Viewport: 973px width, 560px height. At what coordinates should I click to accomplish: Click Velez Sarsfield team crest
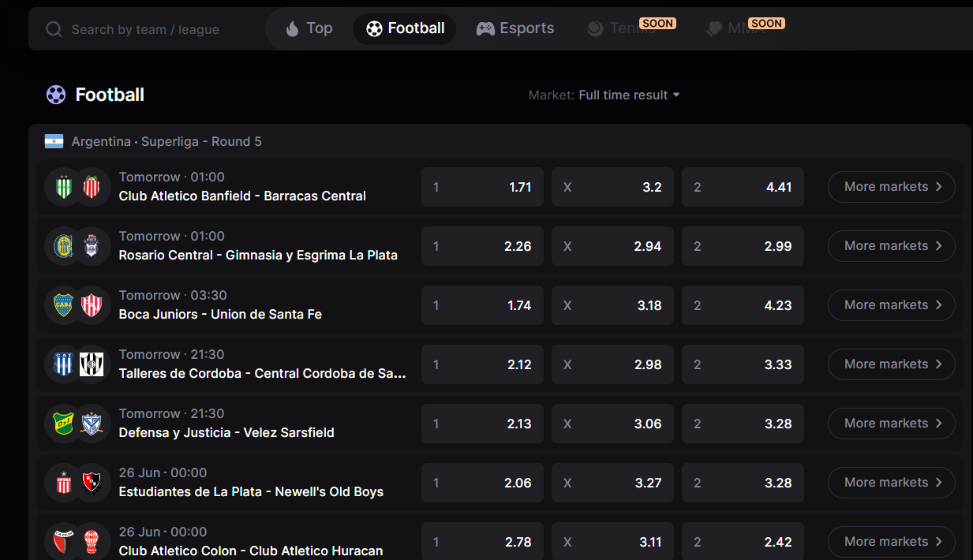92,424
